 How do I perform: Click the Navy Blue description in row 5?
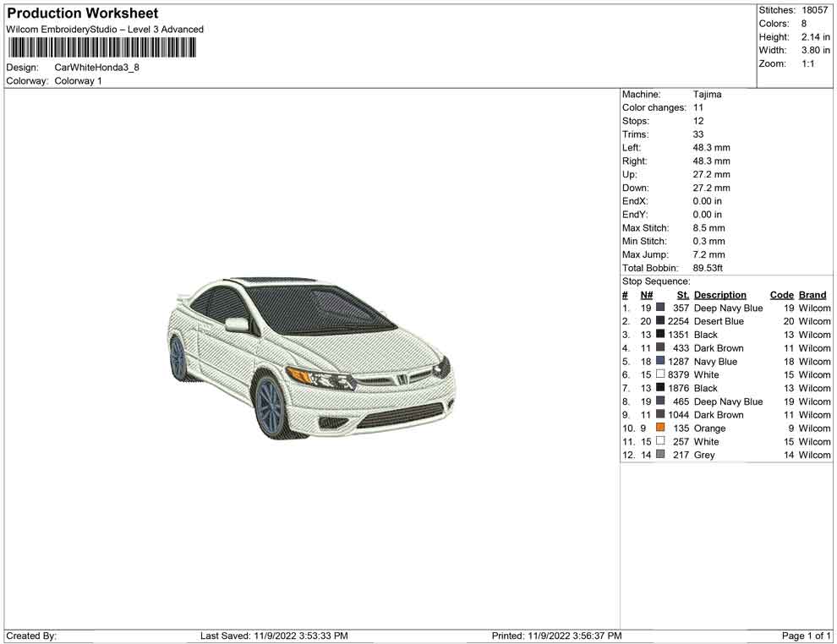[715, 362]
